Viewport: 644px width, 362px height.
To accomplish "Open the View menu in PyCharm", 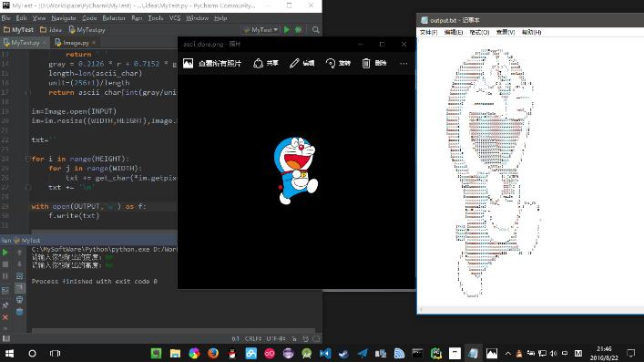I will (x=39, y=18).
